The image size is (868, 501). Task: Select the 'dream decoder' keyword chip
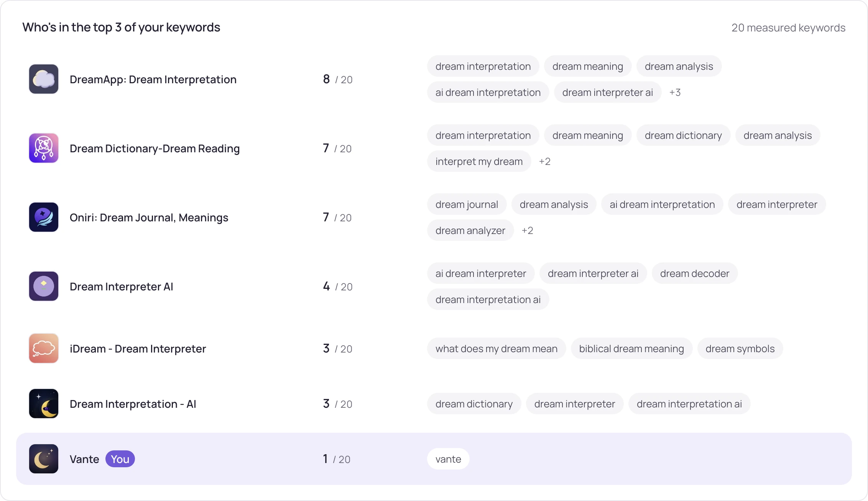tap(695, 273)
